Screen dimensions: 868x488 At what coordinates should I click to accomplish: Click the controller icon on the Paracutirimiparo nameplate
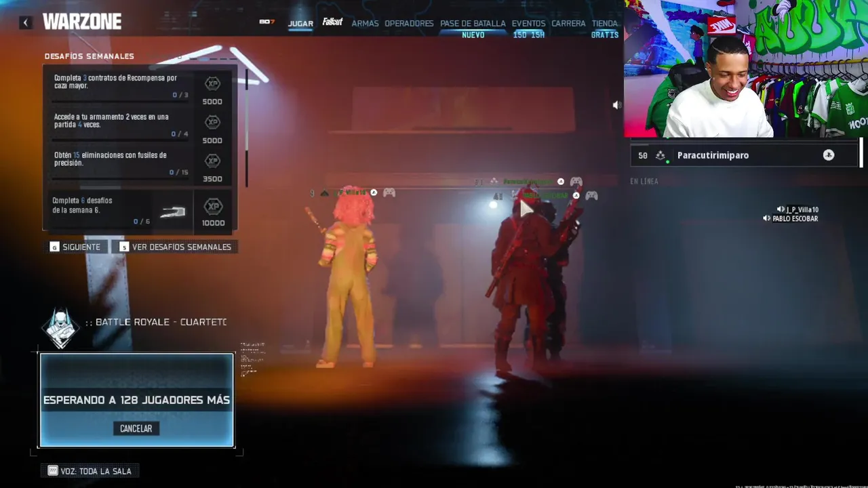click(x=576, y=182)
